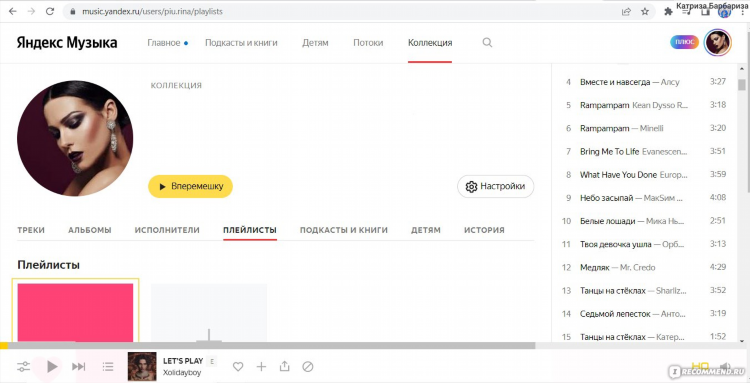
Task: Open the Яндекс Музыка logo home link
Action: tap(67, 43)
